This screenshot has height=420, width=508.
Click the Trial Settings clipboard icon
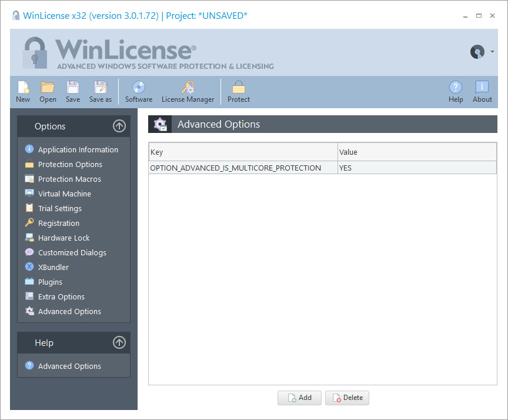29,208
